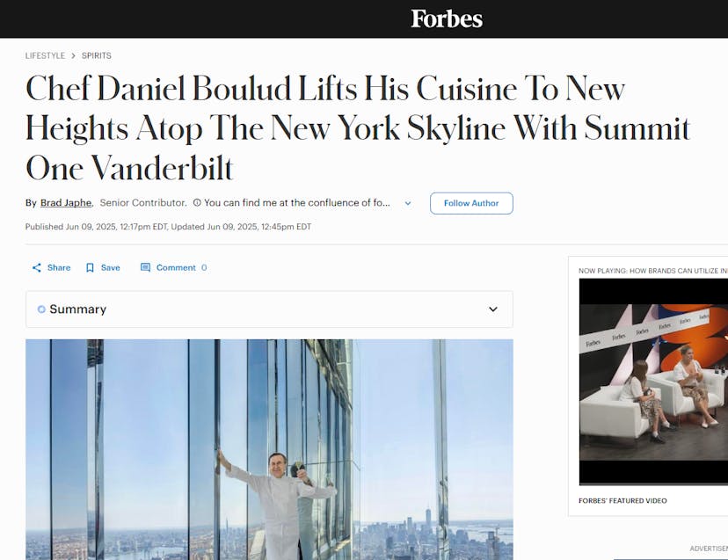
Task: Click the Now Playing video title text
Action: click(x=652, y=271)
